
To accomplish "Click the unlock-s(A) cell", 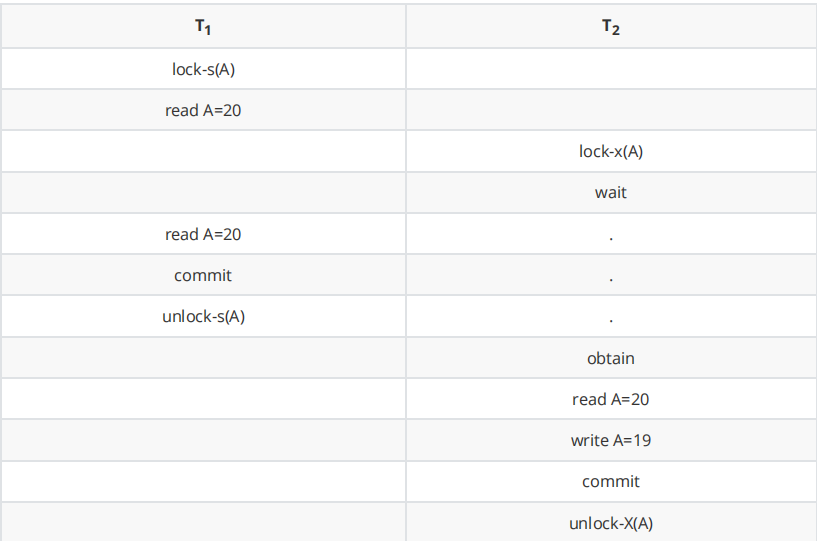I will pos(203,316).
